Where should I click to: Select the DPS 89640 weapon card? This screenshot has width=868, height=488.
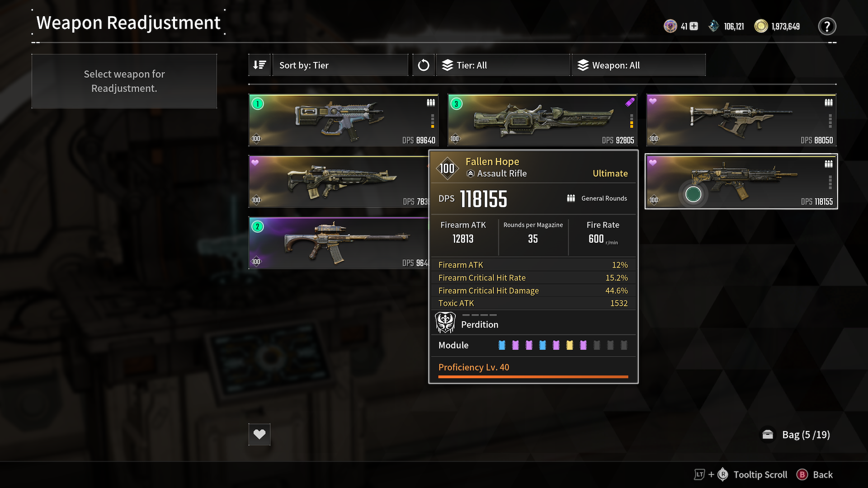pyautogui.click(x=344, y=120)
